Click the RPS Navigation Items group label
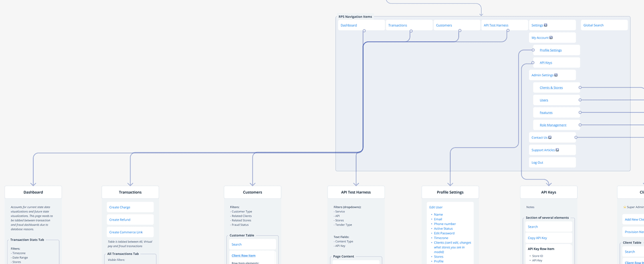 355,17
